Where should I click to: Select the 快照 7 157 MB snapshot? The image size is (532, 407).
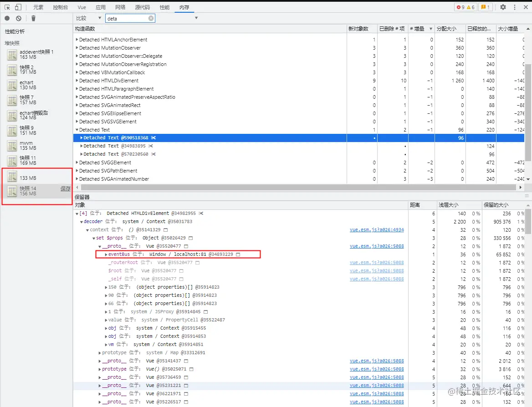point(36,100)
